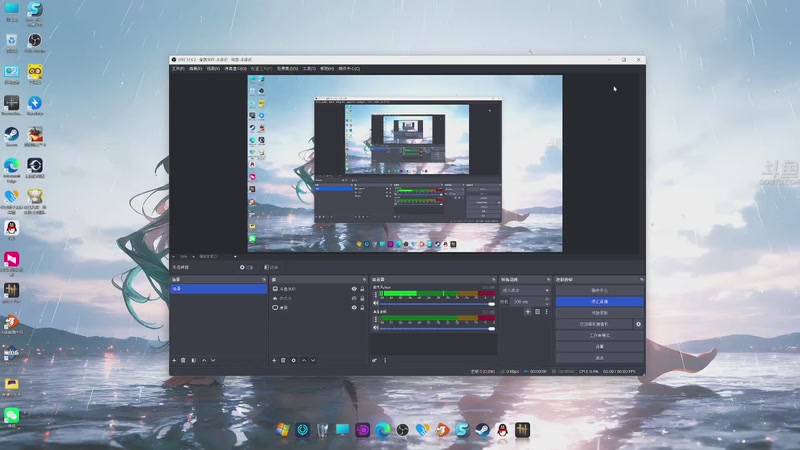Toggle visibility eye of top source row
The height and width of the screenshot is (450, 800).
(x=354, y=289)
